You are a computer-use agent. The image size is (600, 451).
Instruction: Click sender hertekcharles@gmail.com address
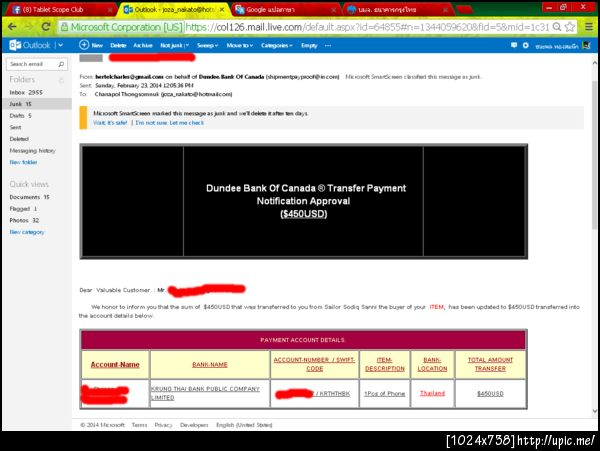pos(129,77)
